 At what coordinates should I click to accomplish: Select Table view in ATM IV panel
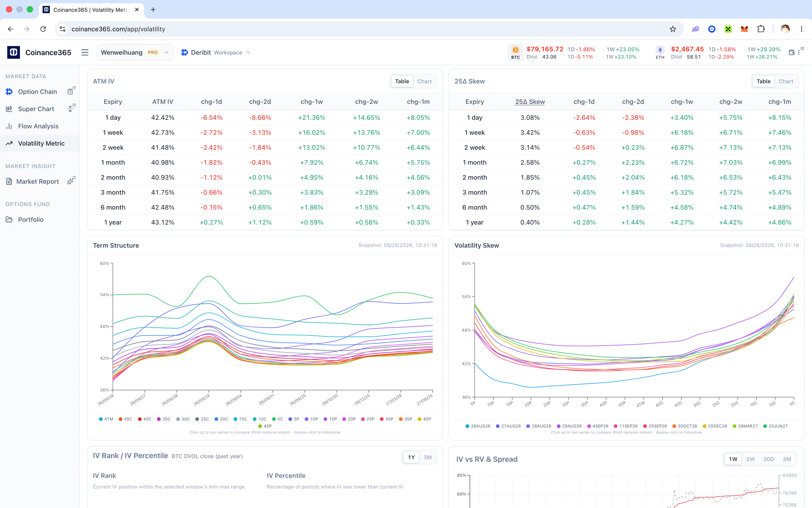point(402,81)
